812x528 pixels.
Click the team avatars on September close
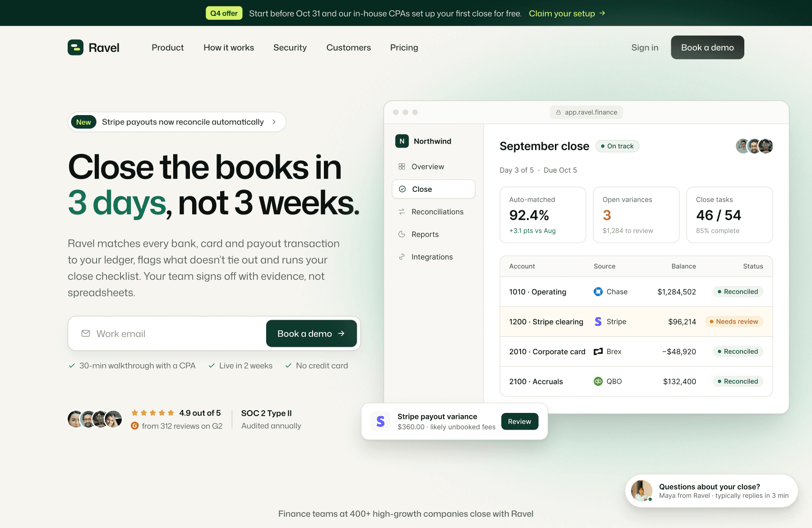click(x=754, y=146)
